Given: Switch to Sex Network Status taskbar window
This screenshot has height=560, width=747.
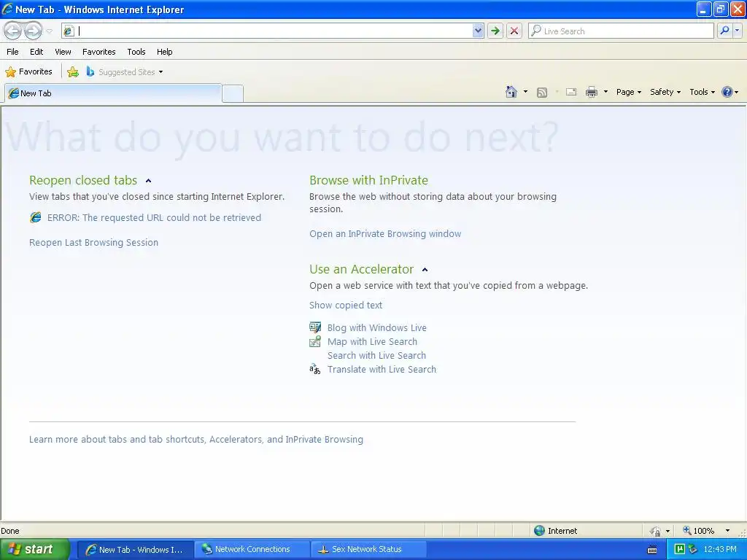Looking at the screenshot, I should tap(368, 549).
